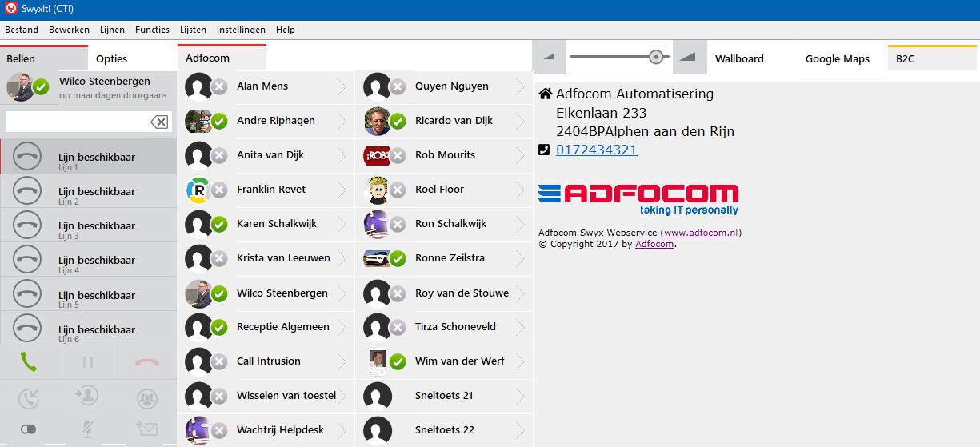Click the pause/hold call button
Screen dimensions: 980x447
[88, 362]
